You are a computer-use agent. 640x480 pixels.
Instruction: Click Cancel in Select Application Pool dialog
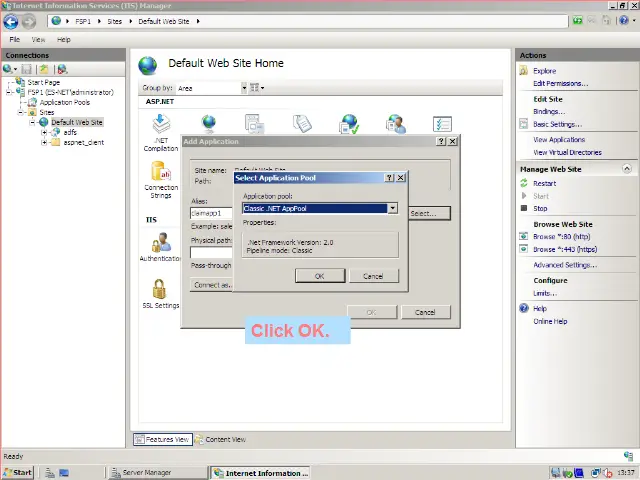(x=373, y=276)
